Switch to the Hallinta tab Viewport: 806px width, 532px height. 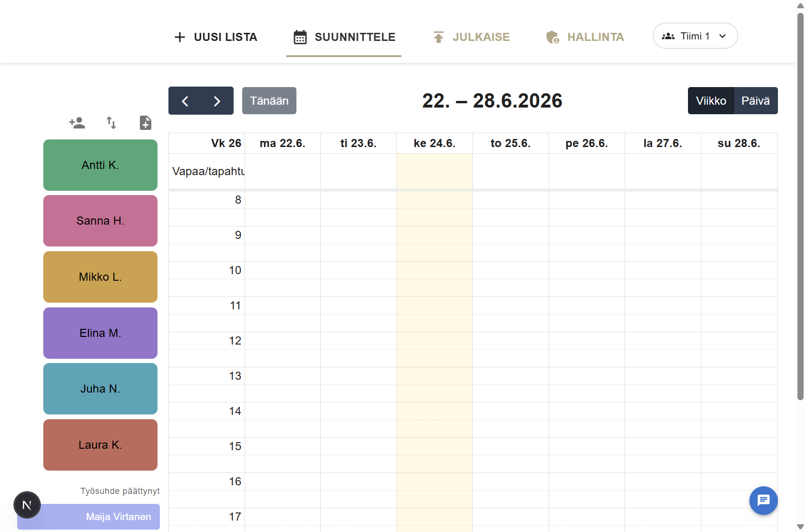(x=585, y=37)
